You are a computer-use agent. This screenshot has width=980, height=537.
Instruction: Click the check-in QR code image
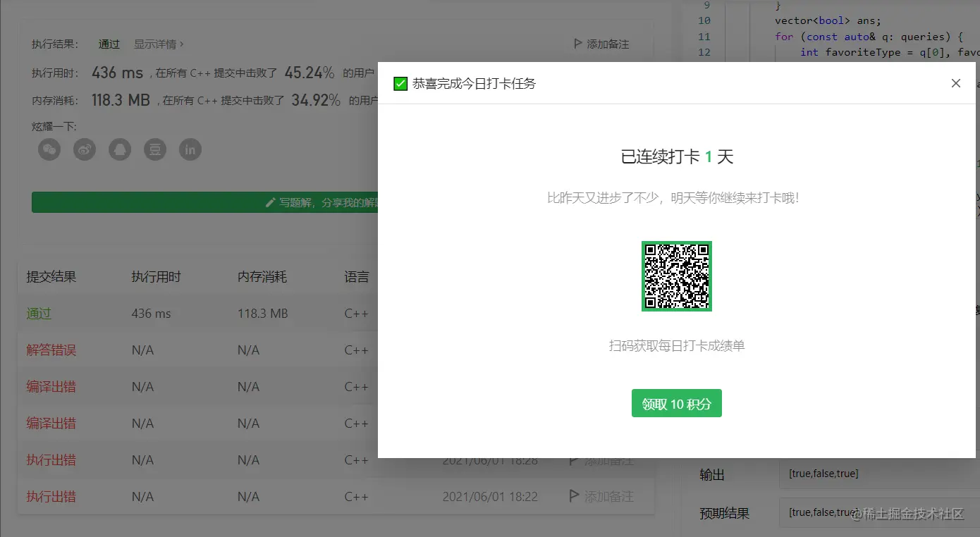(x=677, y=276)
